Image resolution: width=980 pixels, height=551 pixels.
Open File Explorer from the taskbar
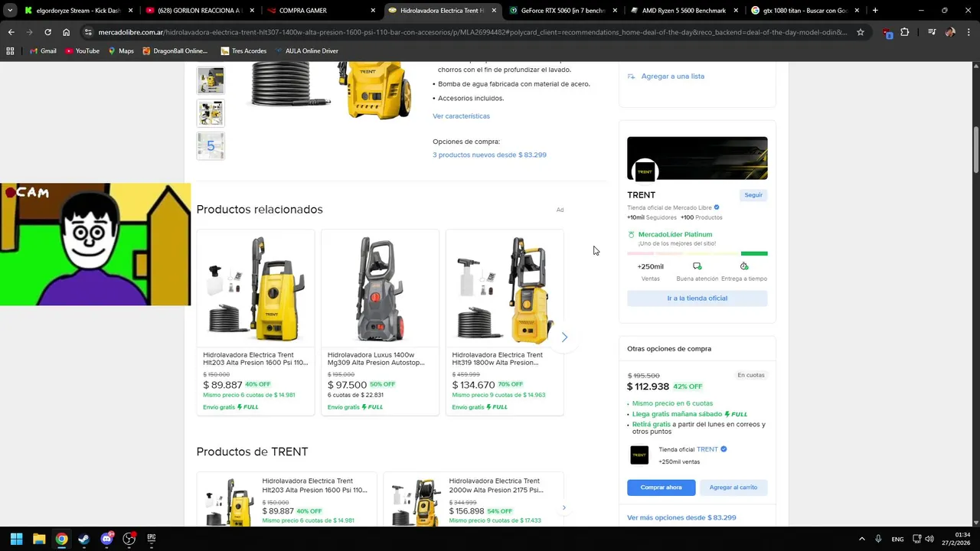coord(39,539)
